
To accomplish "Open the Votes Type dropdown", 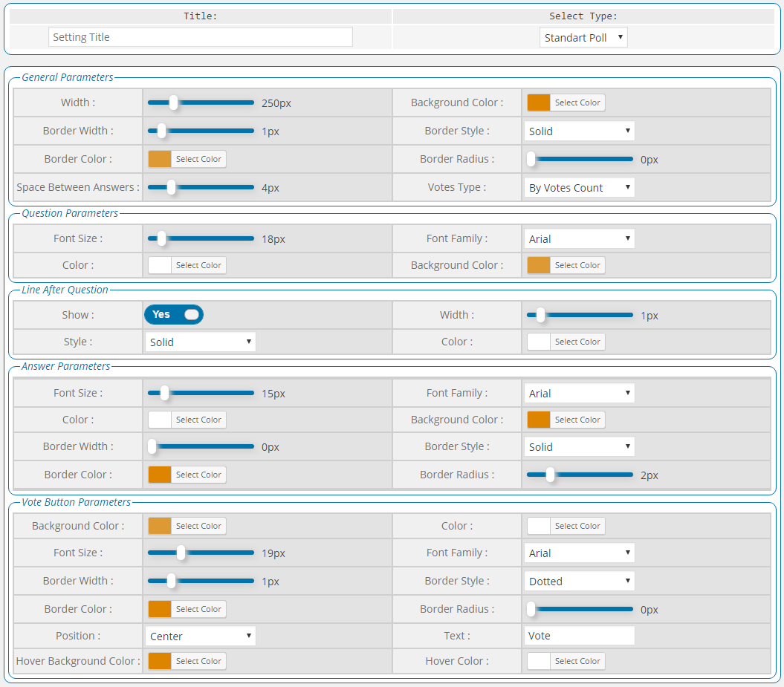I will click(x=580, y=187).
